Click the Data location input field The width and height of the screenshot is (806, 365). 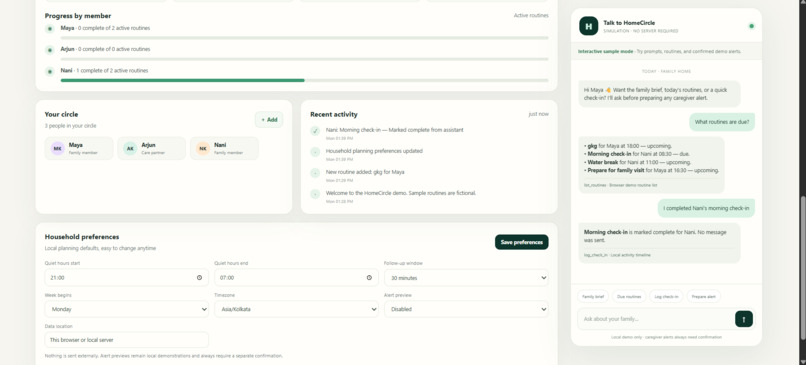(x=126, y=340)
